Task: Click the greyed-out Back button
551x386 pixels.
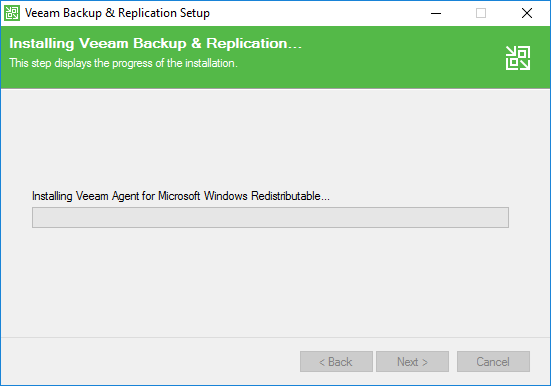Action: tap(336, 361)
